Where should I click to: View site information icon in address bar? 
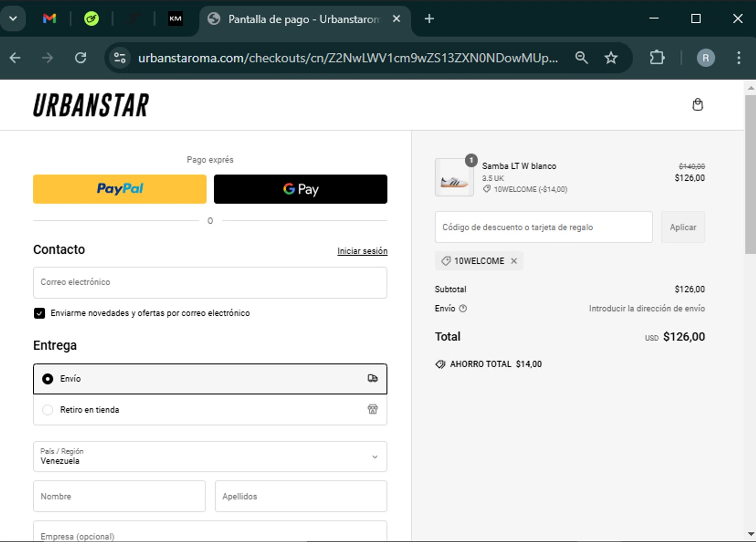[120, 58]
